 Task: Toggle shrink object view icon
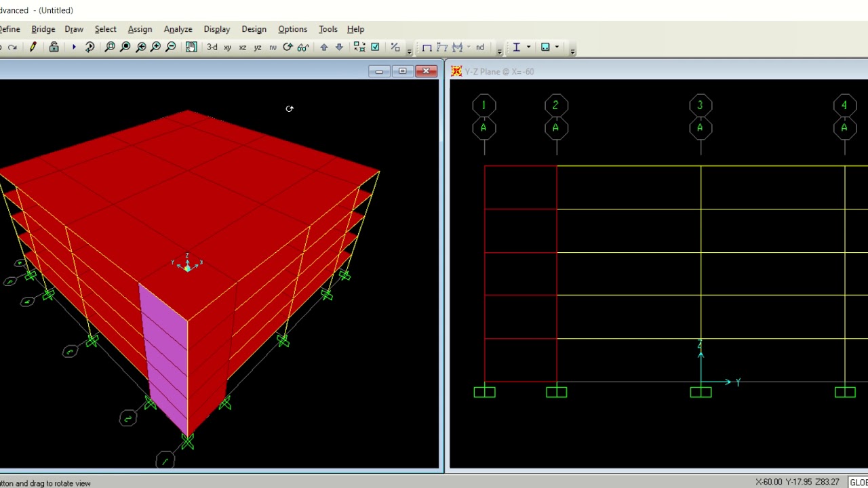[x=359, y=47]
